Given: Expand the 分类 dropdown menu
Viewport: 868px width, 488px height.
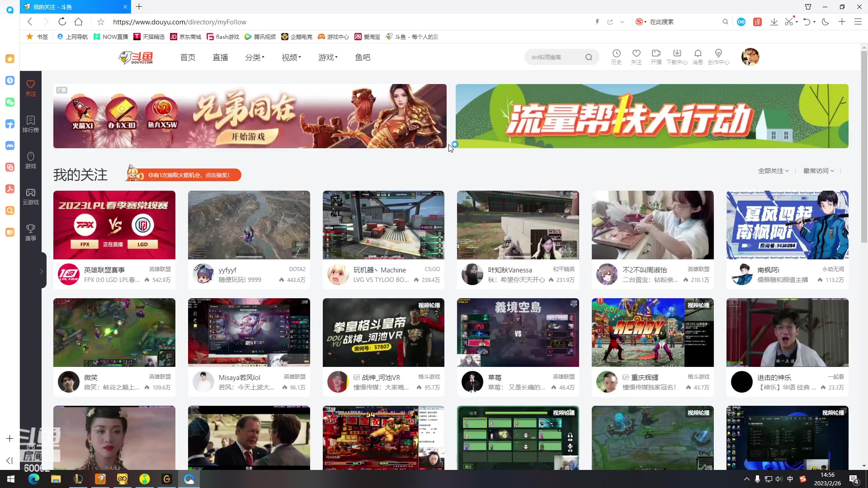Looking at the screenshot, I should coord(255,57).
